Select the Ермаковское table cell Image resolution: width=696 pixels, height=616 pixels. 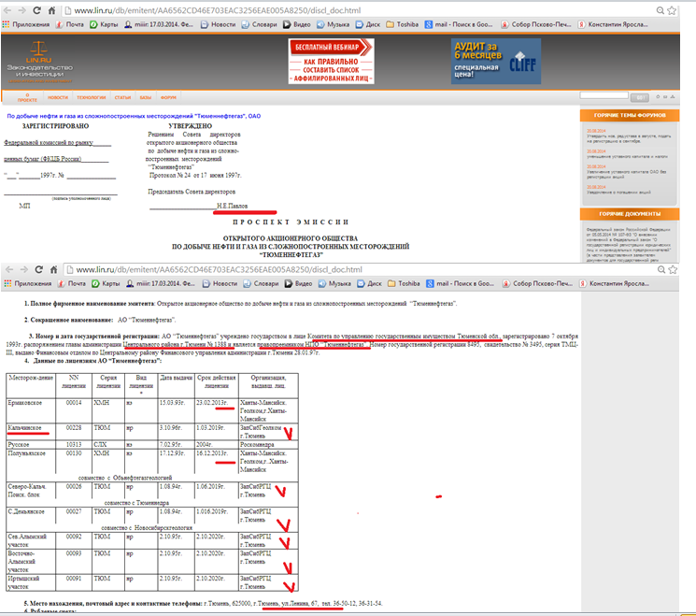(x=31, y=410)
